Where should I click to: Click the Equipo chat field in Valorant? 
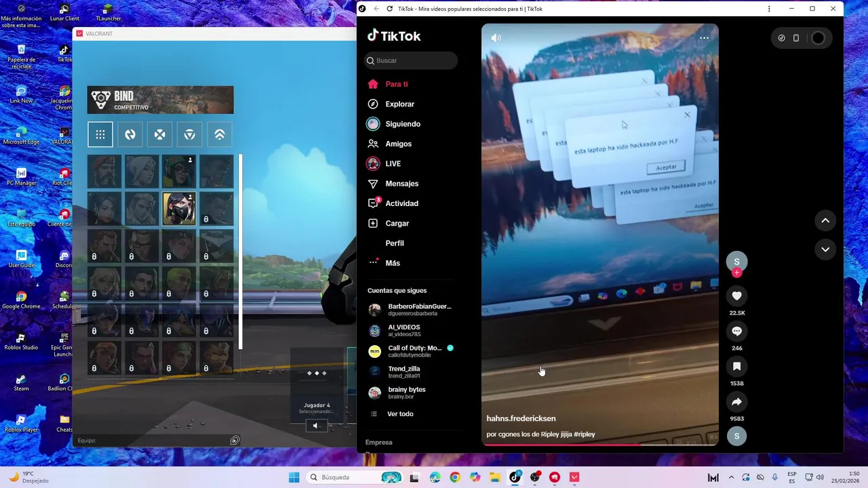pyautogui.click(x=152, y=441)
